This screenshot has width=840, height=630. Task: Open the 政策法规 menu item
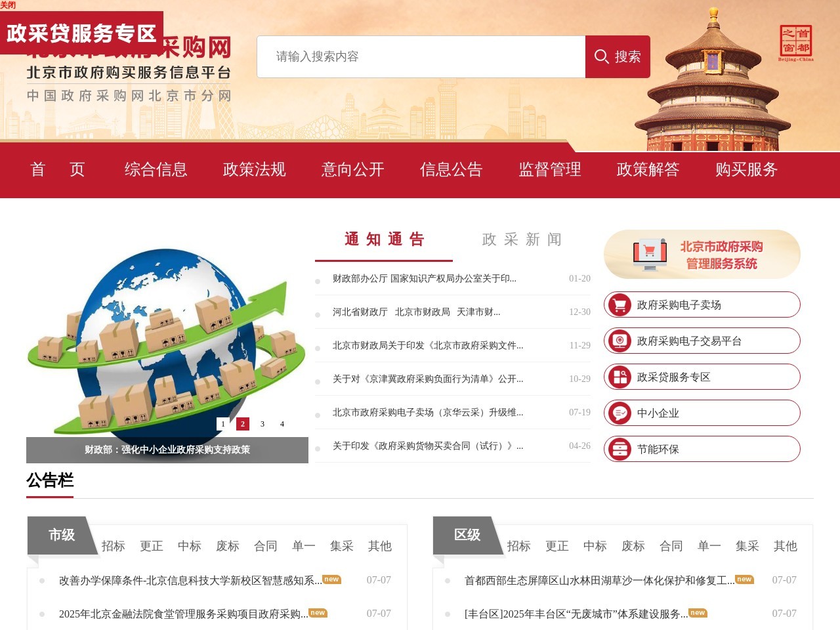point(254,170)
